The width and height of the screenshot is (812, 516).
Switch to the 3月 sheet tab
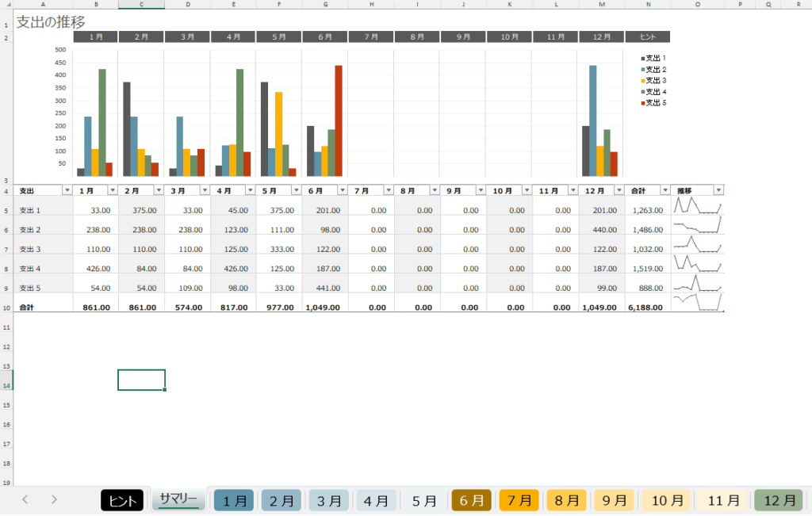(329, 500)
